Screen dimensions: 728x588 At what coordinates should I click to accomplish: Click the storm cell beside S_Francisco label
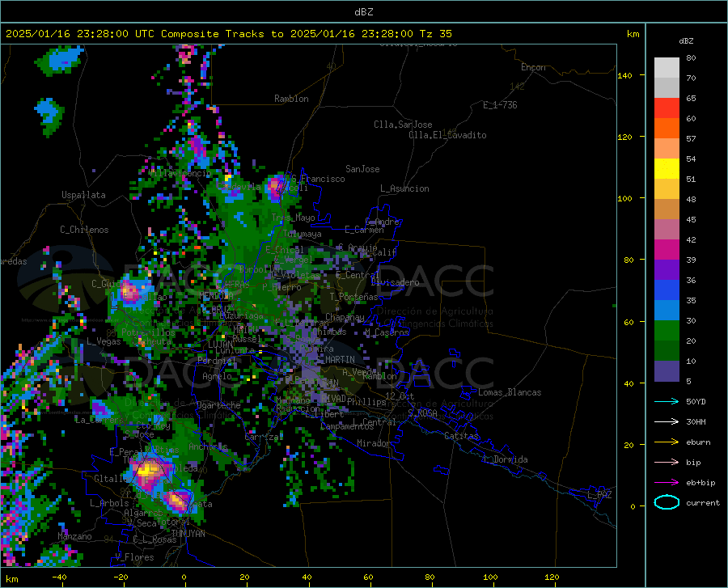pyautogui.click(x=277, y=187)
